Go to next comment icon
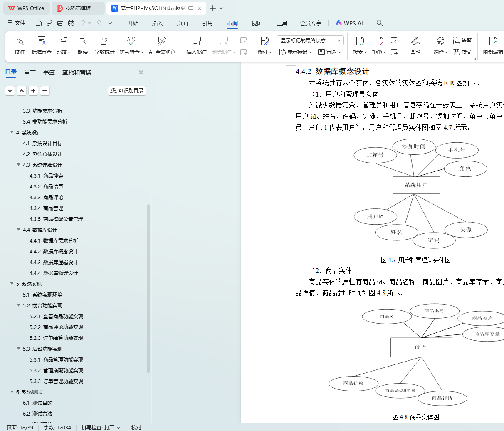 [x=244, y=52]
